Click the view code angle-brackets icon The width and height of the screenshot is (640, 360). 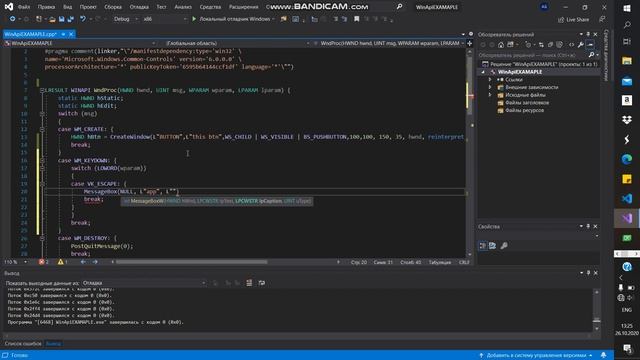(571, 44)
